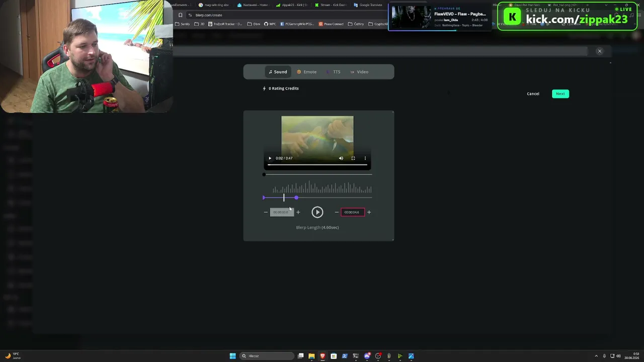Click the taskbar search box Hledat
Viewport: 644px width, 362px height.
(x=267, y=356)
